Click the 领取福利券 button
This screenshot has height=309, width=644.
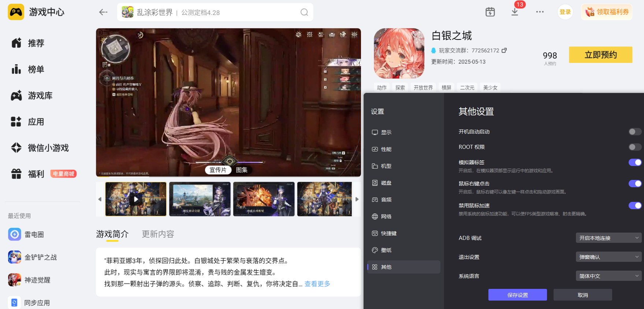(607, 12)
